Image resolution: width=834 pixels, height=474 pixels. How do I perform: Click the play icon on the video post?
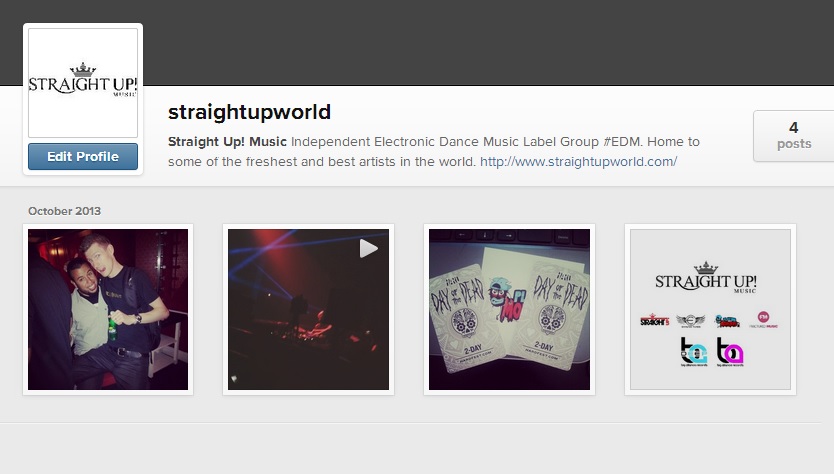[368, 248]
